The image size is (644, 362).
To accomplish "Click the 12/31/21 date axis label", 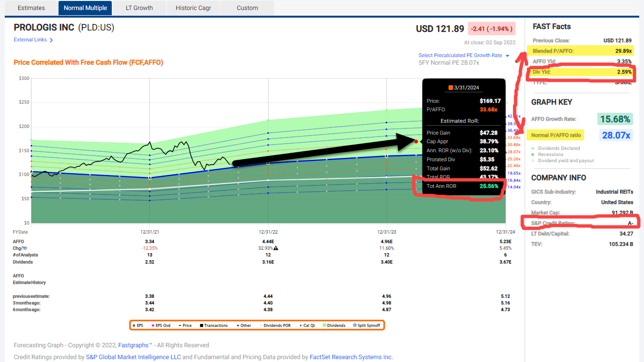I will (150, 232).
